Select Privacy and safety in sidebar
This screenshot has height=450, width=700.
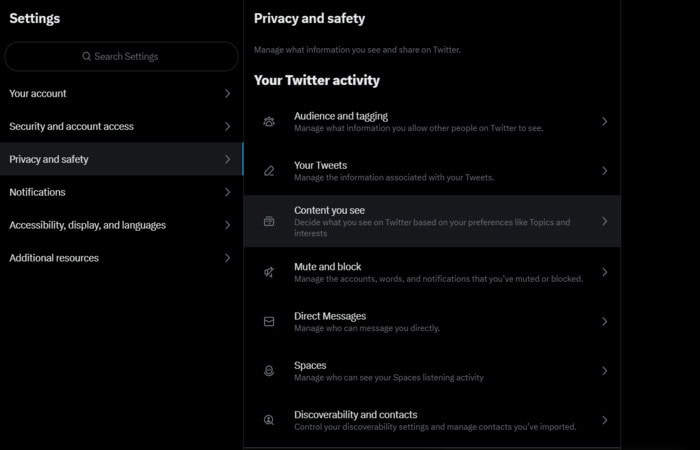coord(121,159)
